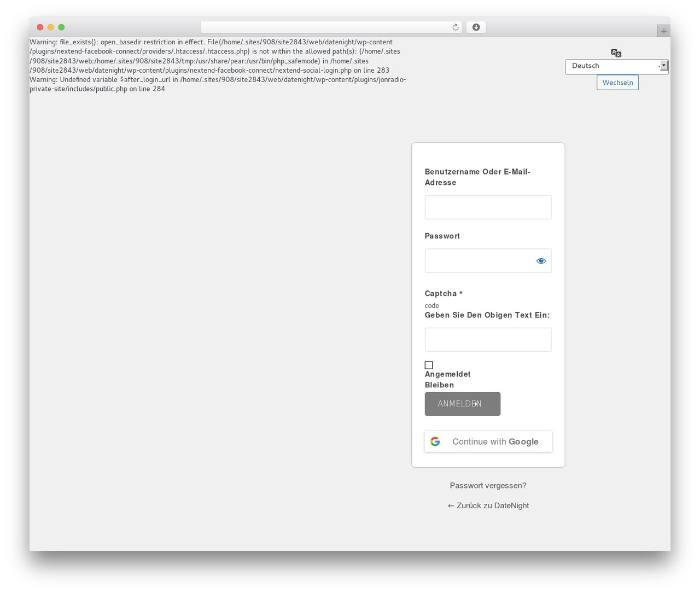Image resolution: width=700 pixels, height=593 pixels.
Task: Click the Google logo icon
Action: (x=435, y=441)
